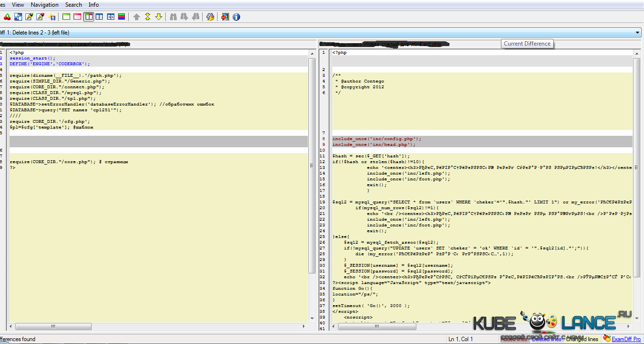Click the blue info about icon

[x=236, y=17]
